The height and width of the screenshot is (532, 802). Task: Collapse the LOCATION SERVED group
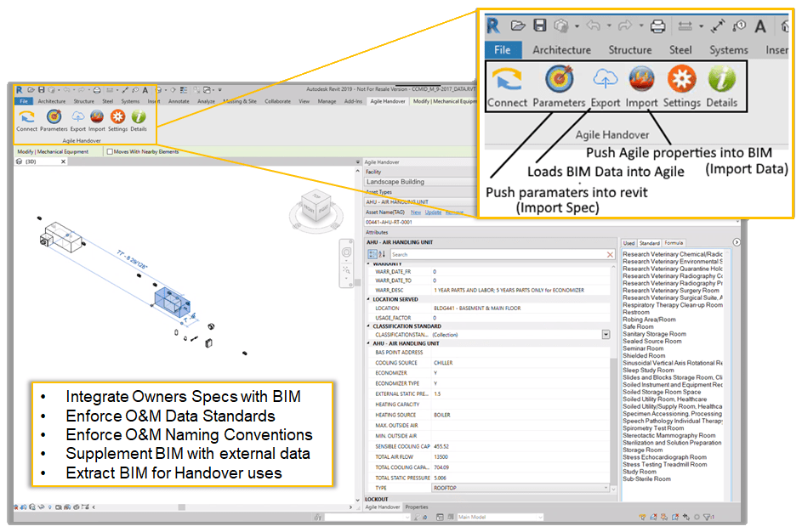pyautogui.click(x=368, y=299)
